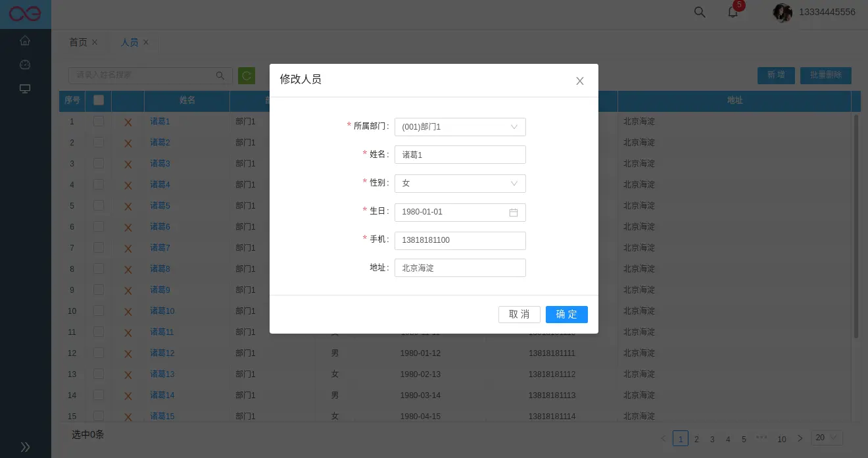
Task: Check the checkbox for row 诸葛10
Action: tap(99, 311)
